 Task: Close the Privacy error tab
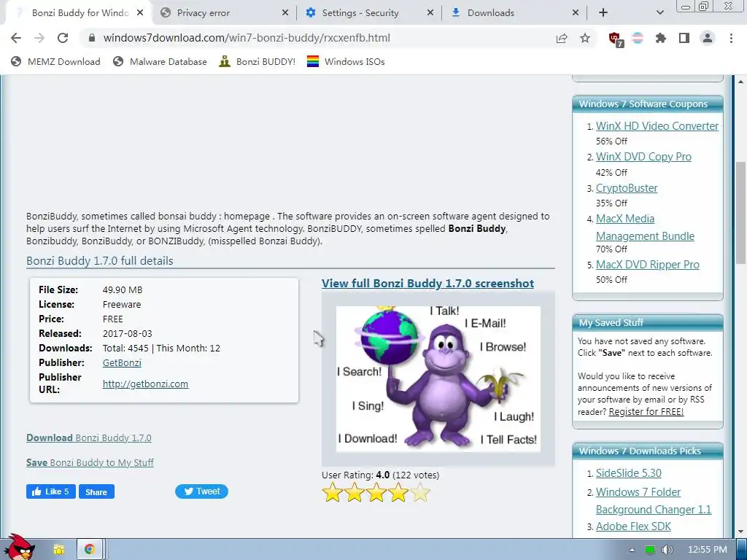click(285, 13)
